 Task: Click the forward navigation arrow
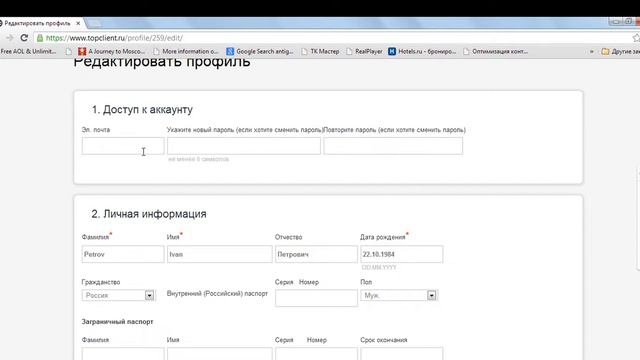point(9,38)
